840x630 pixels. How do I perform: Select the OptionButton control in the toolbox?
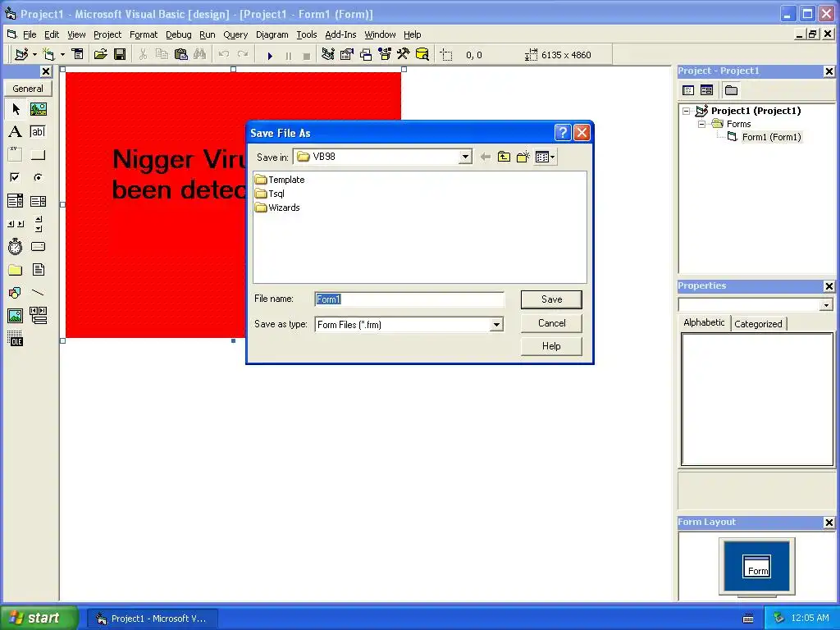39,177
